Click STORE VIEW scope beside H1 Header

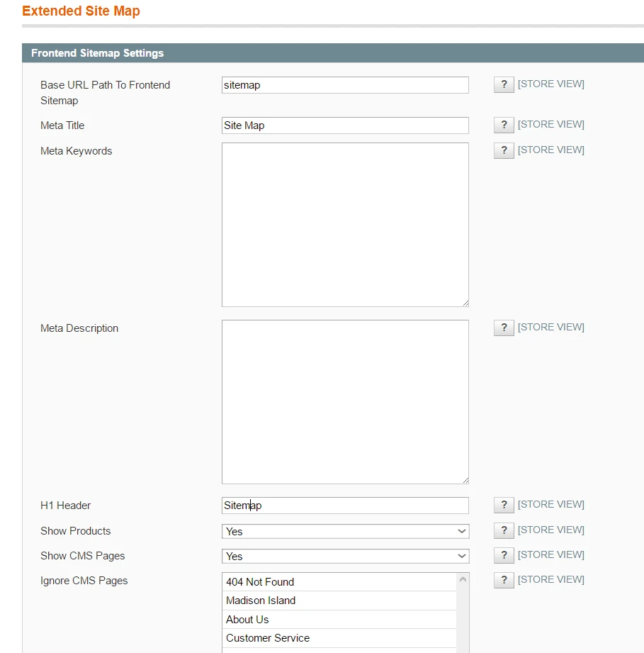click(x=551, y=504)
